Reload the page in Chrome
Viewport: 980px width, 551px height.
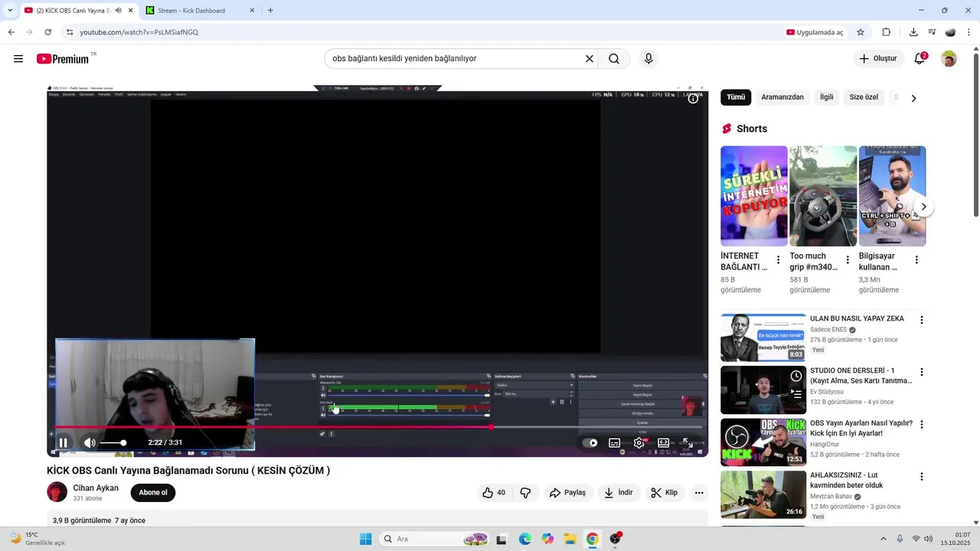point(47,32)
